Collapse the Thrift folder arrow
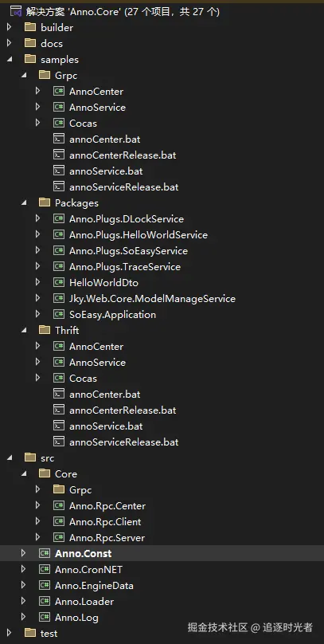 click(x=24, y=330)
